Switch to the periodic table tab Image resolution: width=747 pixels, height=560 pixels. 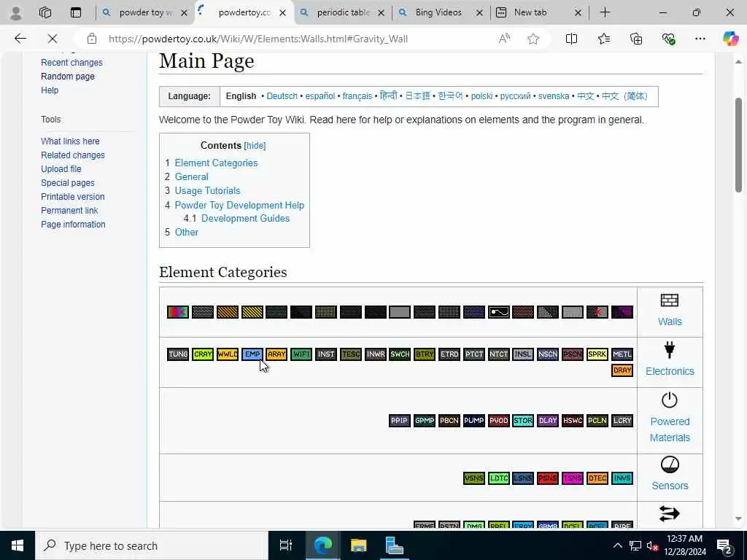point(343,13)
